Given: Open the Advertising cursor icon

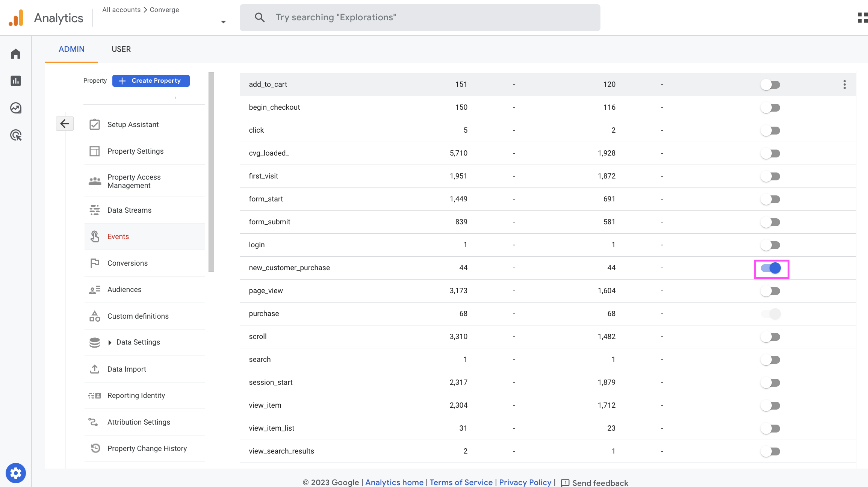Looking at the screenshot, I should tap(16, 135).
